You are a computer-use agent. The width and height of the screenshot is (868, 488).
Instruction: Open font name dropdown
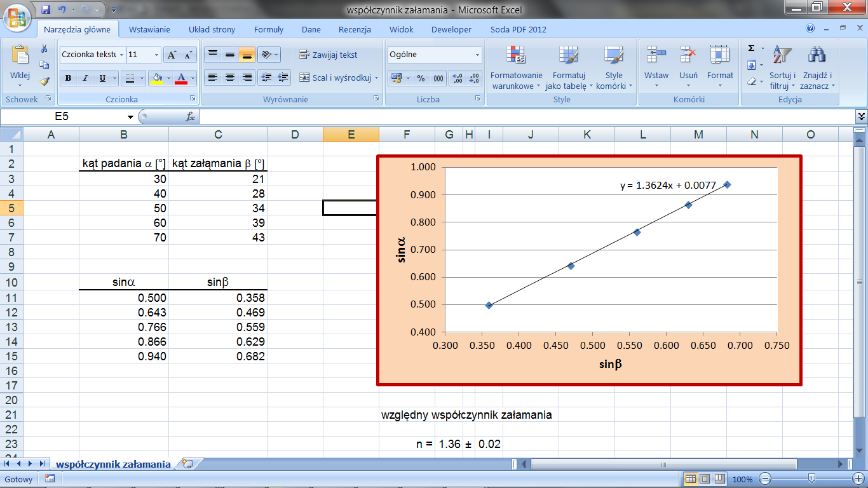(121, 55)
